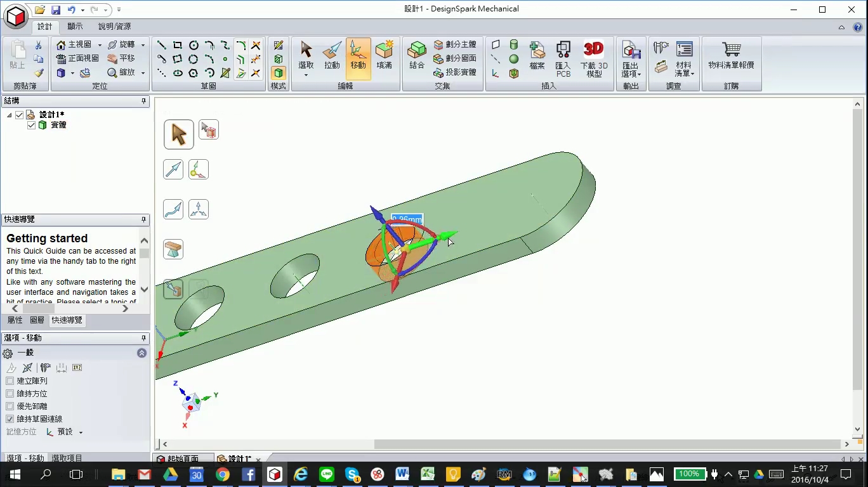Open Excel from the taskbar

pos(428,474)
